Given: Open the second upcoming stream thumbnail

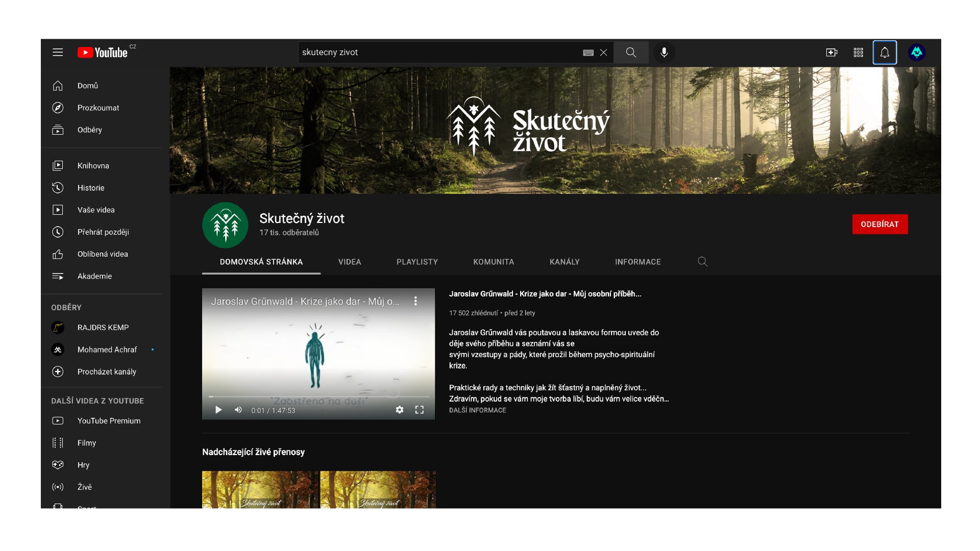Looking at the screenshot, I should 378,490.
